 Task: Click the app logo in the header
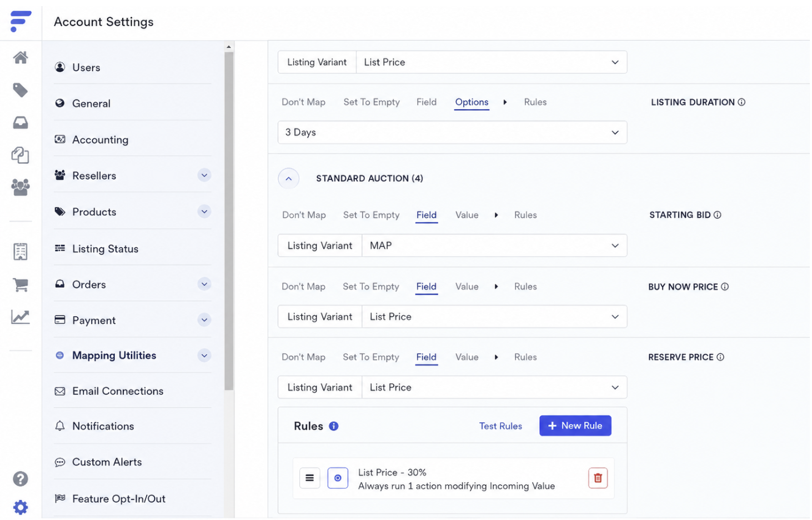click(x=21, y=21)
